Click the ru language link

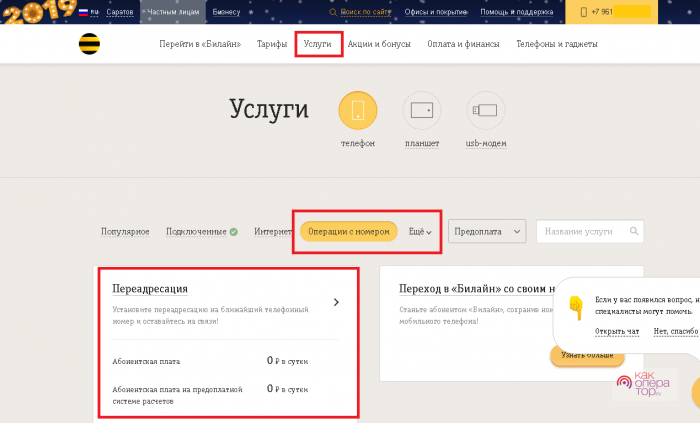click(x=94, y=12)
